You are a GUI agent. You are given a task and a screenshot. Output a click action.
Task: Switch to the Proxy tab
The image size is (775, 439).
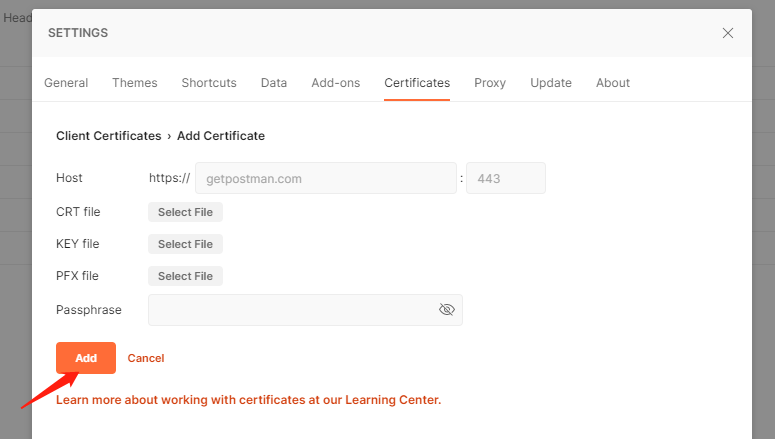(x=490, y=83)
